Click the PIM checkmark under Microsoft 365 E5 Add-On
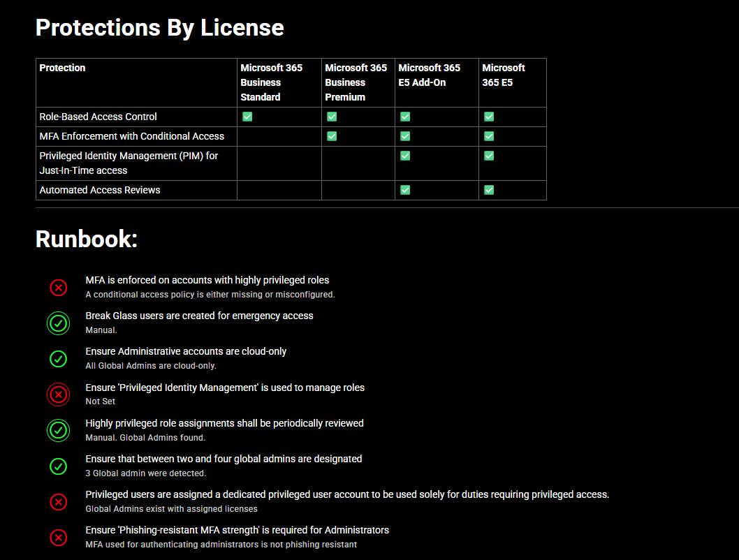The image size is (739, 560). 405,156
